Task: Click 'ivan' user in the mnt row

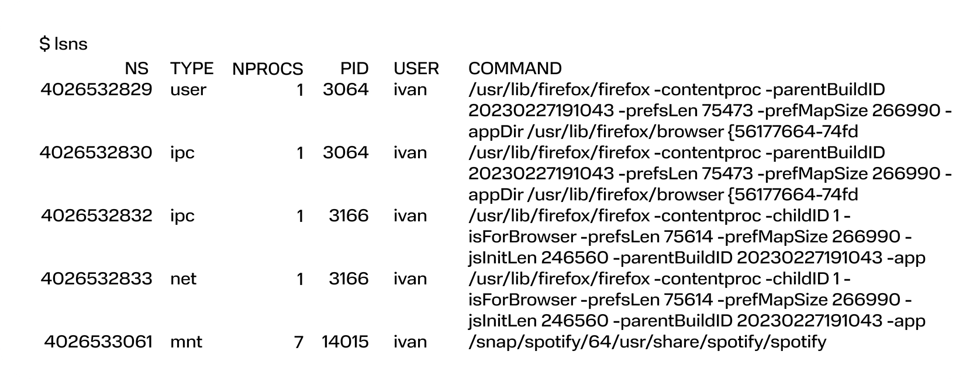Action: pyautogui.click(x=410, y=342)
